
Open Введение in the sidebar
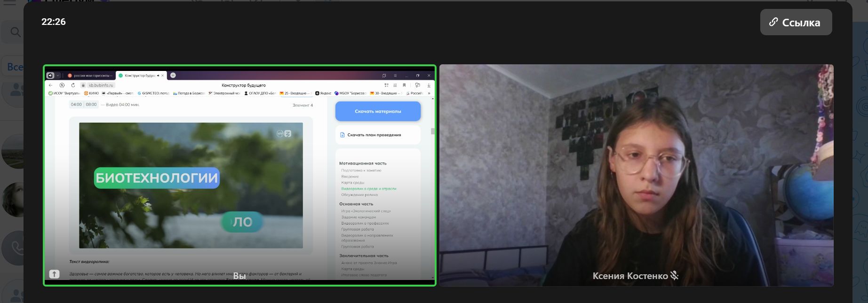pyautogui.click(x=350, y=176)
